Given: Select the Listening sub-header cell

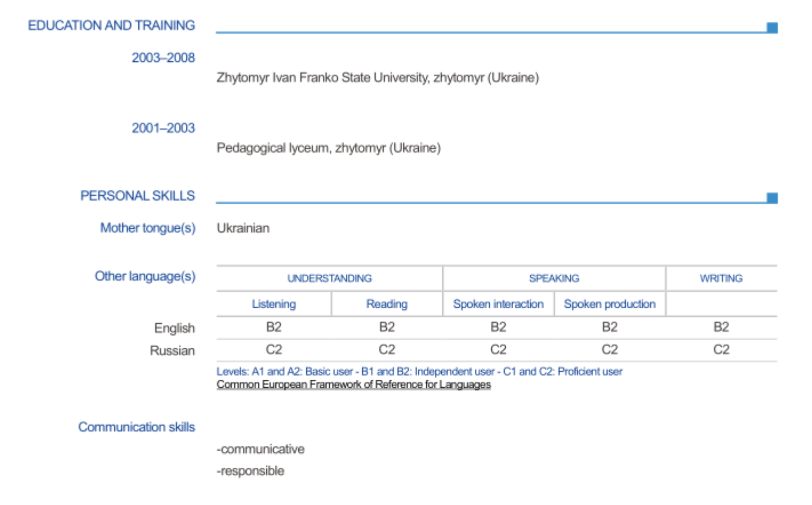Looking at the screenshot, I should tap(274, 304).
